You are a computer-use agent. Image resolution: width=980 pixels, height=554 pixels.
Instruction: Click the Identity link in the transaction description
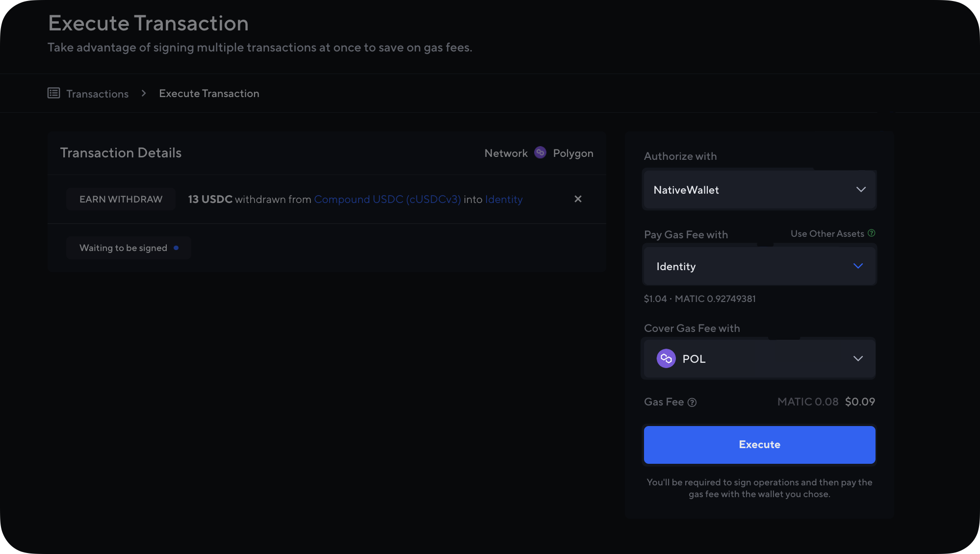[x=504, y=199]
